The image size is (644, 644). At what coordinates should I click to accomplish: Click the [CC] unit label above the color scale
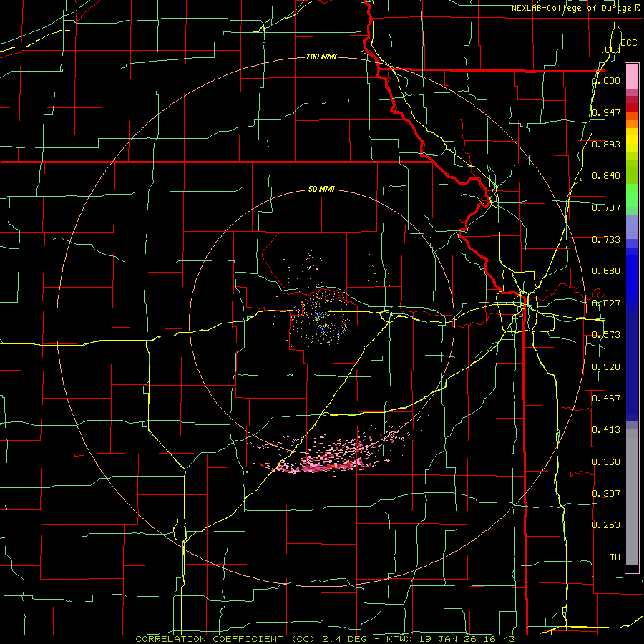[610, 49]
